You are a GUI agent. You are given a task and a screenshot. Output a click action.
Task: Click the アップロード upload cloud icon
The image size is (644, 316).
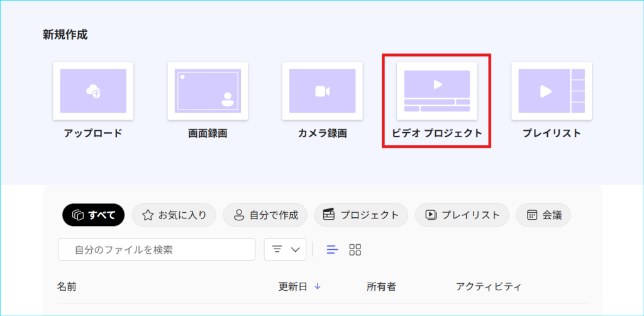[x=93, y=91]
